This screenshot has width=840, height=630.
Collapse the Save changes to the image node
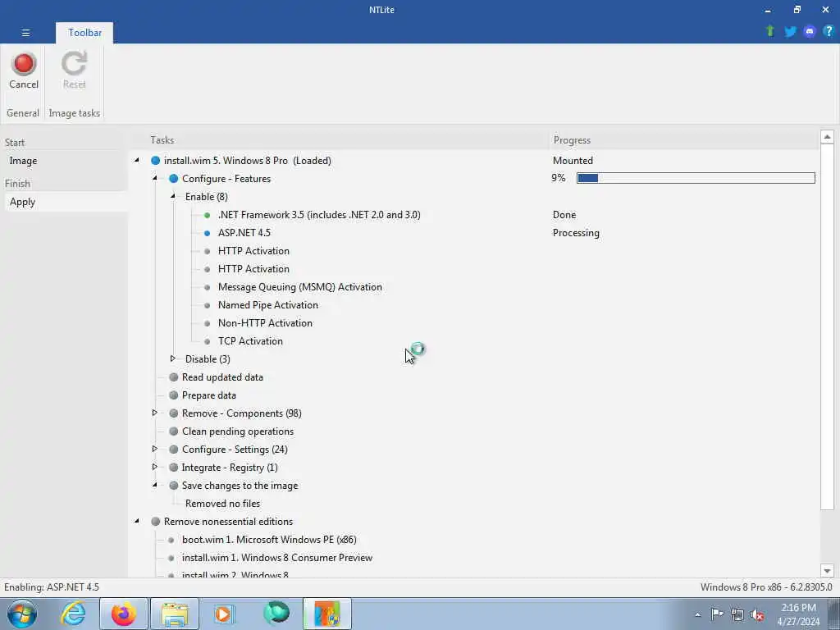[x=155, y=485]
